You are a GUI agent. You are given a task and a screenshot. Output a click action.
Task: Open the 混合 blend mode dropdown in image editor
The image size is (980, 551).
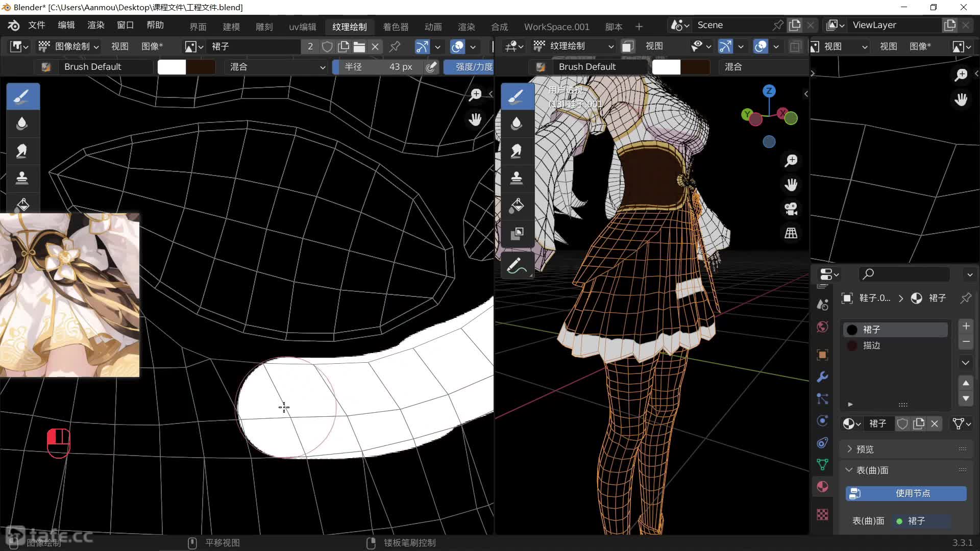(277, 67)
